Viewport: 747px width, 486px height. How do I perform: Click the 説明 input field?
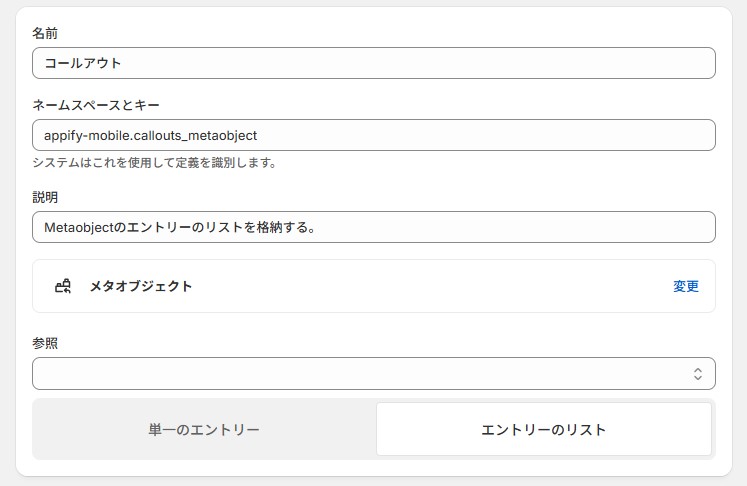pos(374,227)
